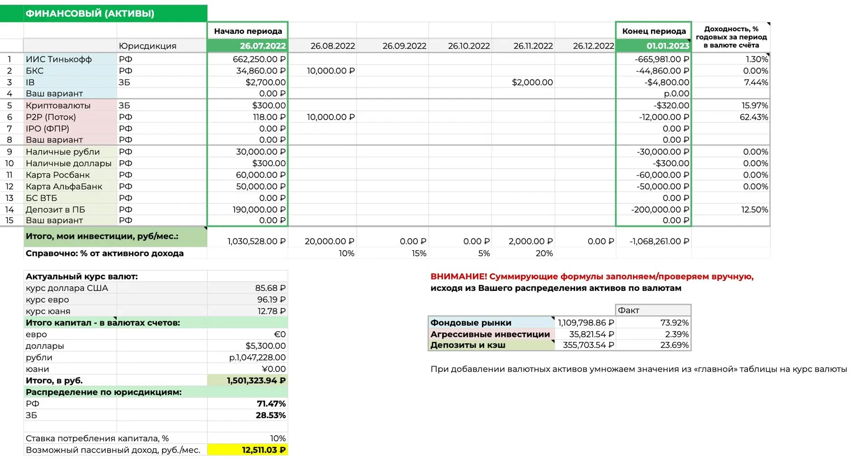The height and width of the screenshot is (467, 868).
Task: Select the "Наличные доллары" row label
Action: tap(70, 163)
